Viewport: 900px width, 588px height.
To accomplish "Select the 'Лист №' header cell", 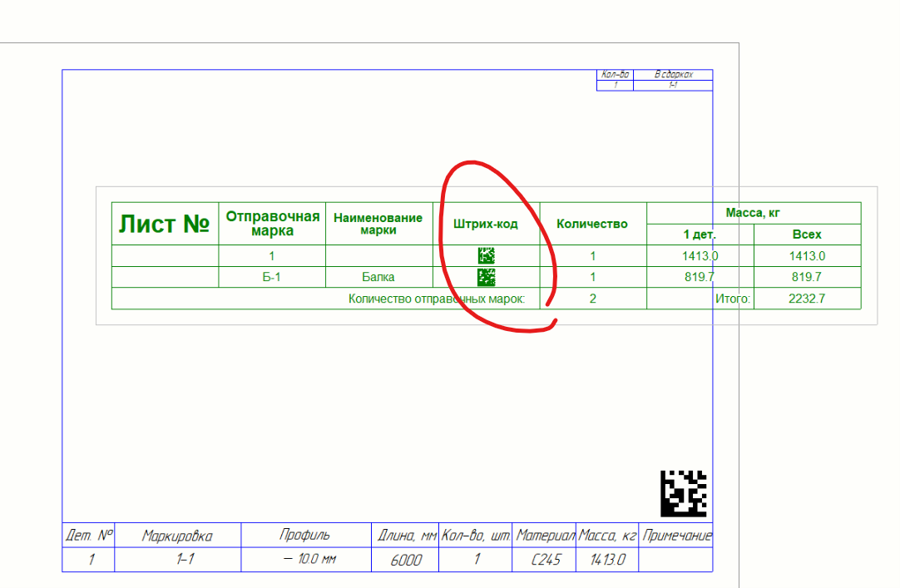I will [x=165, y=223].
